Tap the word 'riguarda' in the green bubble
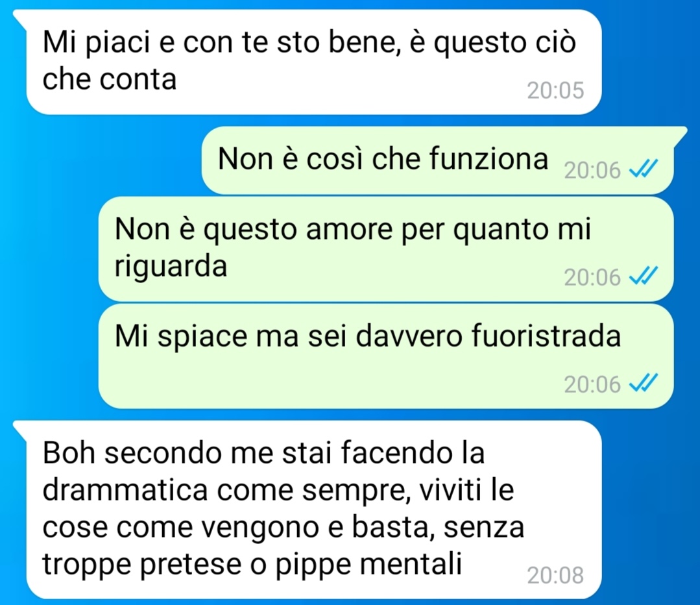Viewport: 700px width, 605px height. tap(171, 267)
